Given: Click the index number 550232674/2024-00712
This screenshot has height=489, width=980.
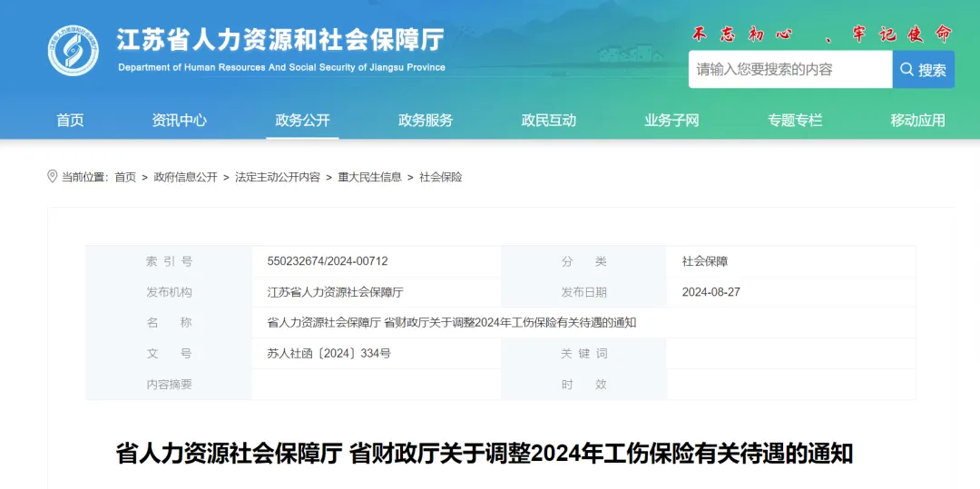Looking at the screenshot, I should point(328,261).
